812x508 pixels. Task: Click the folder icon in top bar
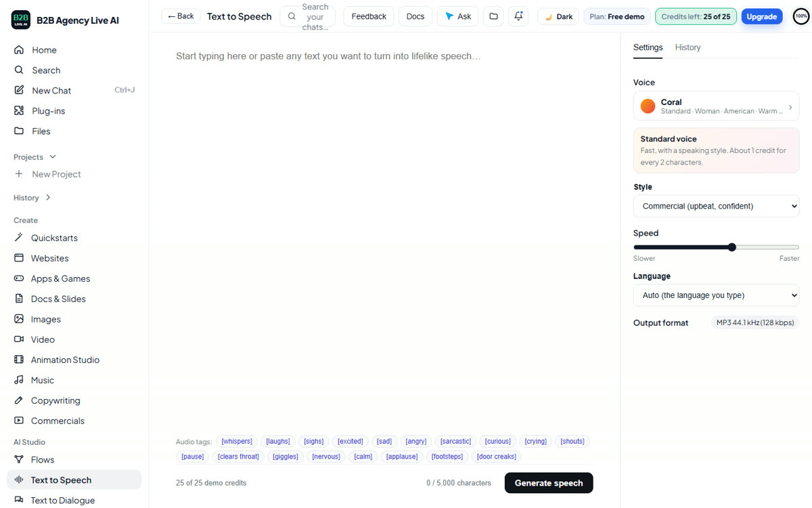pyautogui.click(x=494, y=16)
